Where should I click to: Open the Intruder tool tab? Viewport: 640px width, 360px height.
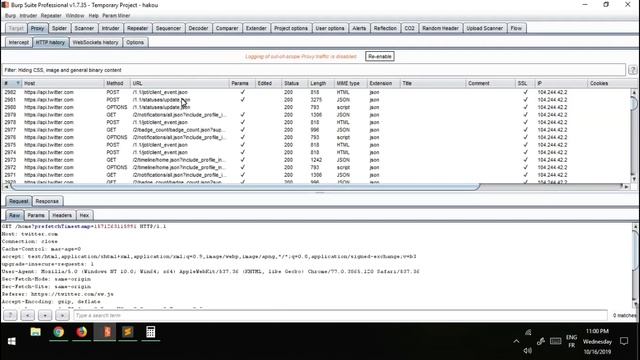[x=110, y=28]
